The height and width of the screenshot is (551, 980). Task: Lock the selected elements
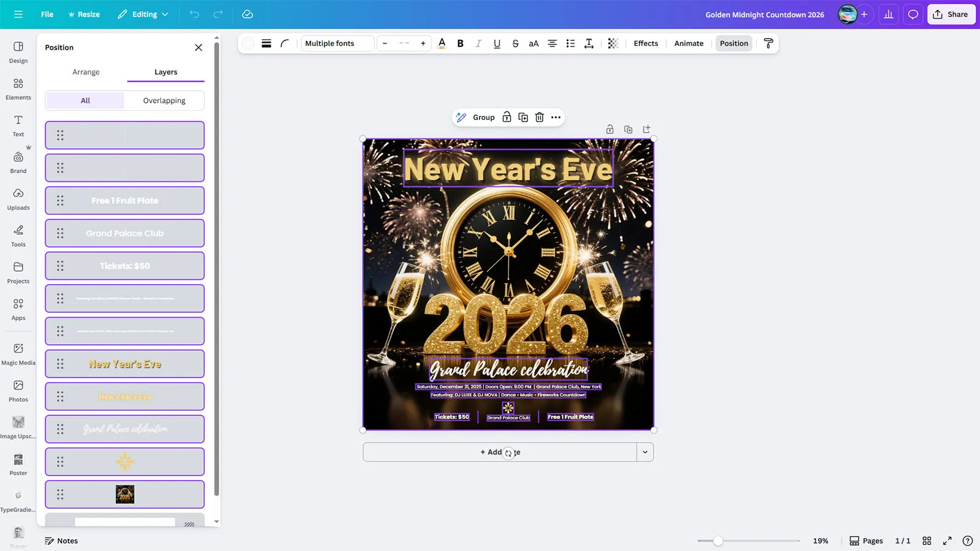507,118
